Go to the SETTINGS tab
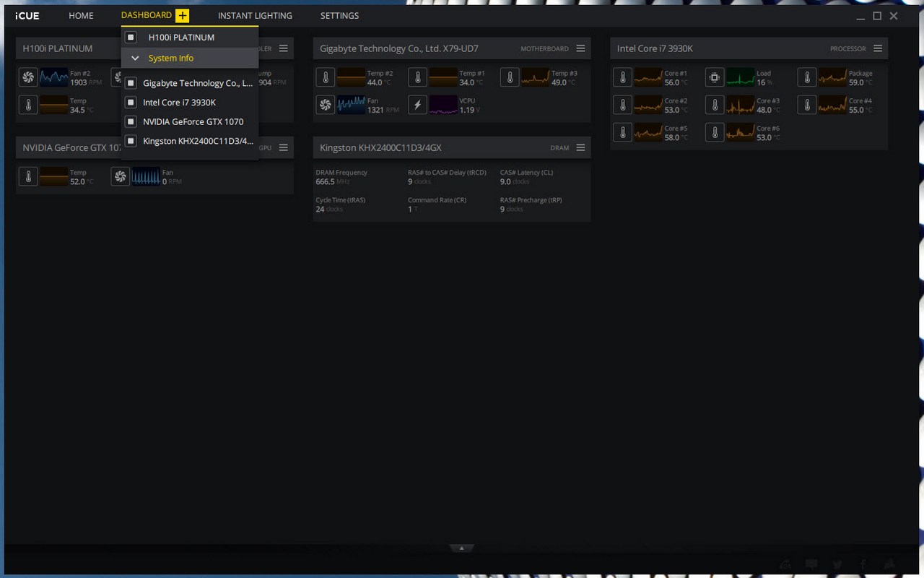 point(339,15)
